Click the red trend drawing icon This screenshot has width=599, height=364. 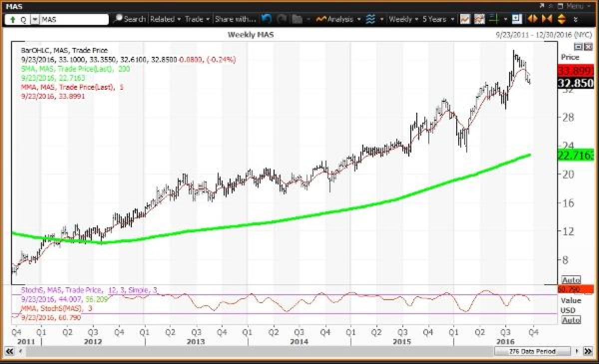[x=480, y=19]
